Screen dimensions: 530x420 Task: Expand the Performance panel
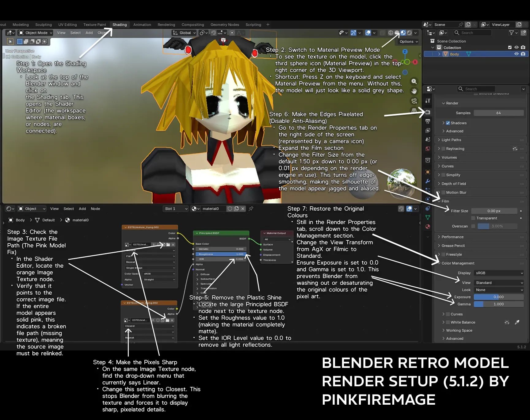[481, 237]
